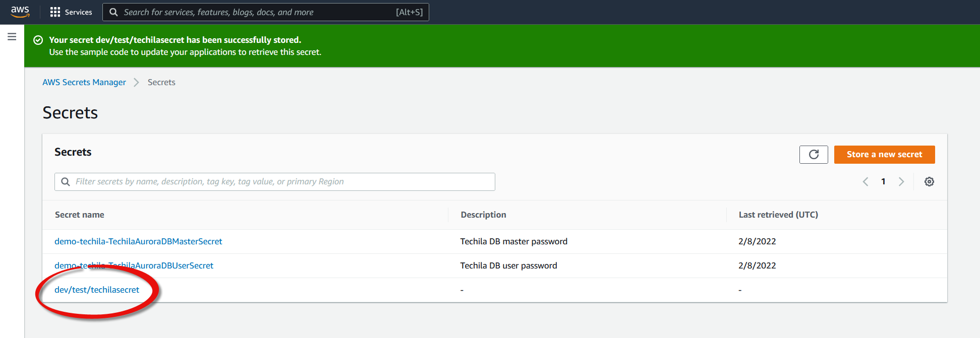
Task: Click the Last retrieved (UTC) column header
Action: point(778,215)
